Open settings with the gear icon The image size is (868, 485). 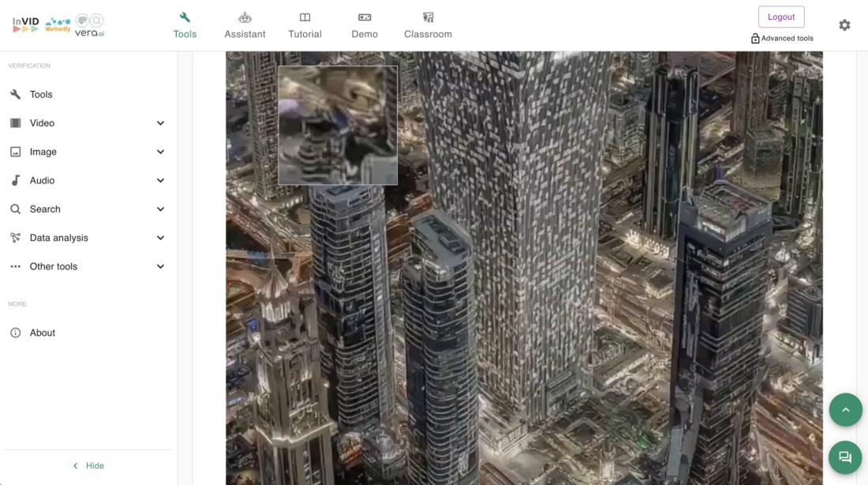844,25
